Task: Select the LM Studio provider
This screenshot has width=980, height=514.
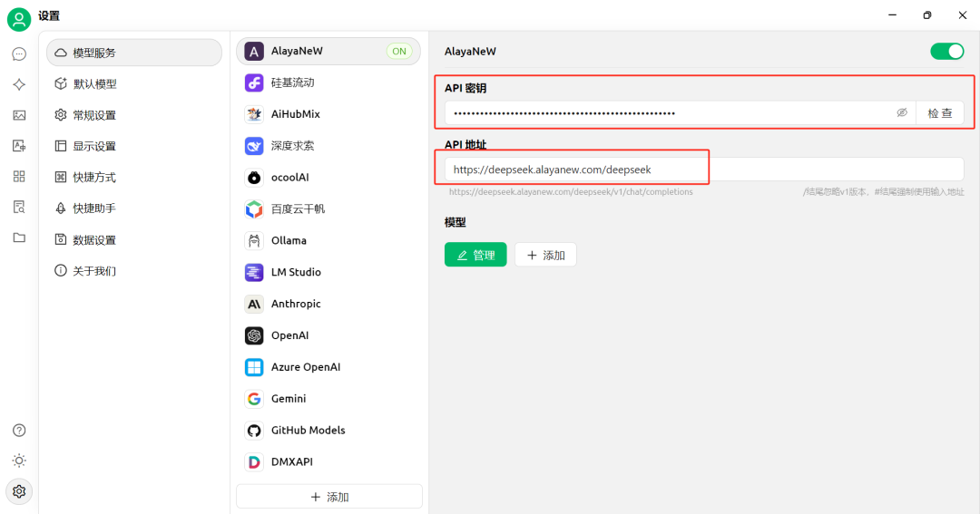Action: (328, 272)
